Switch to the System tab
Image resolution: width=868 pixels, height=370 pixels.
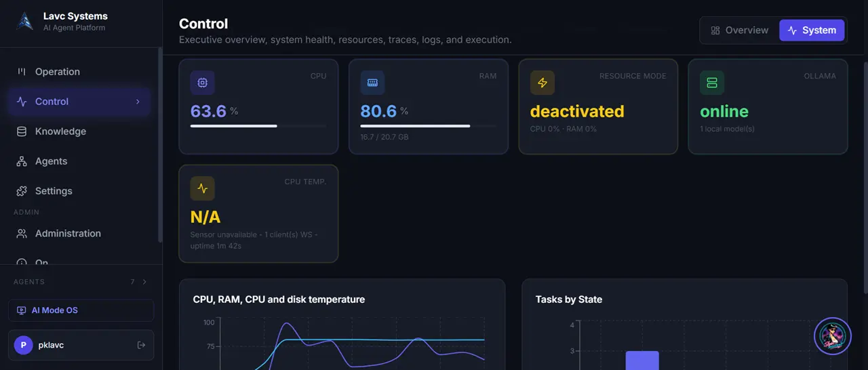(x=812, y=30)
